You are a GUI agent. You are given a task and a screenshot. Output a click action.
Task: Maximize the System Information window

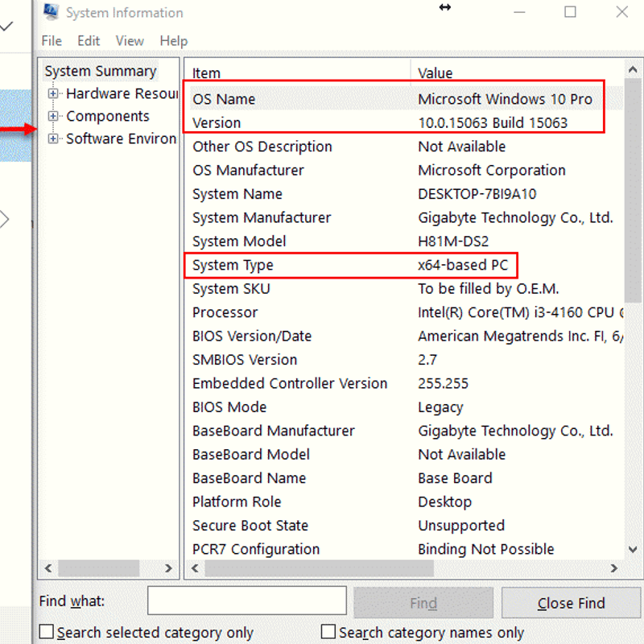coord(570,12)
